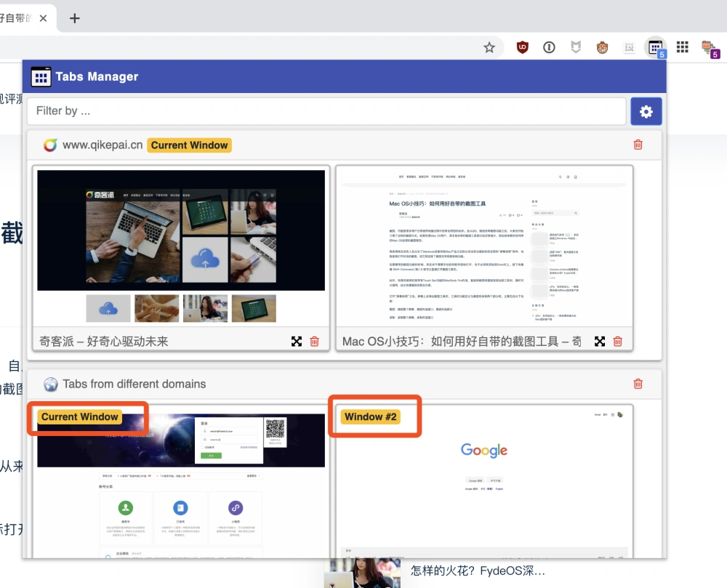The width and height of the screenshot is (727, 588).
Task: Click the bookmark star icon
Action: click(489, 47)
